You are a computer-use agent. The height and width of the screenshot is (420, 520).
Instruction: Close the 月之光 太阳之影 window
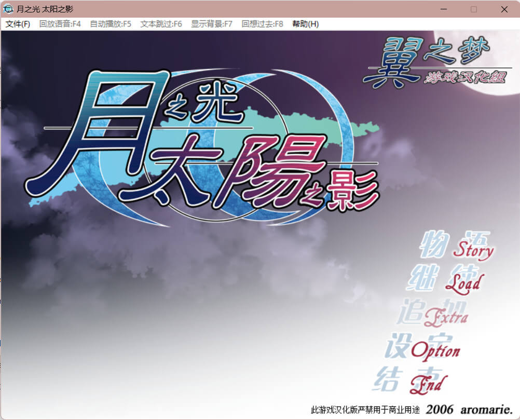(504, 9)
